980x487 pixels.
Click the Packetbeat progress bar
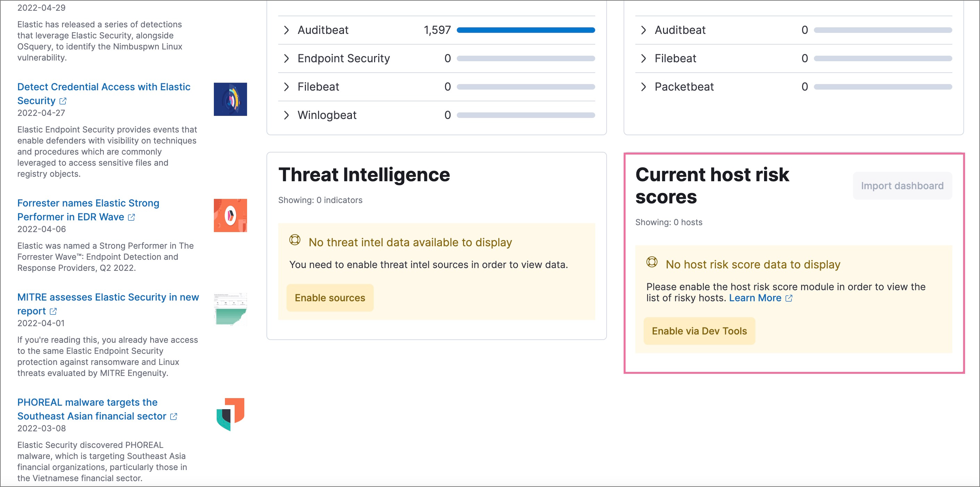883,87
